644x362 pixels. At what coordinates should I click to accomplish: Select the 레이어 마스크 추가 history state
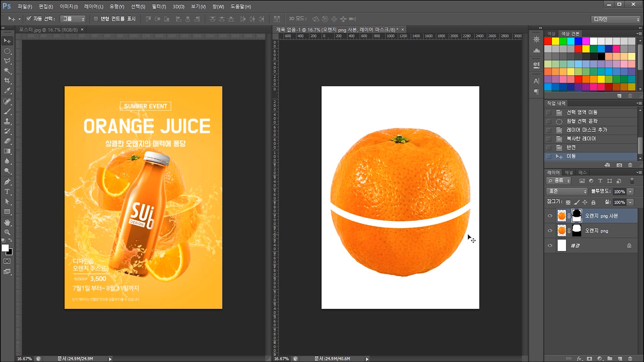586,130
